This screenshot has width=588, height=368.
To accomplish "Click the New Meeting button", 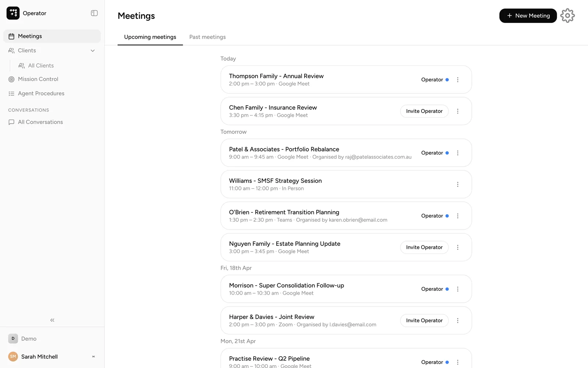I will [528, 15].
